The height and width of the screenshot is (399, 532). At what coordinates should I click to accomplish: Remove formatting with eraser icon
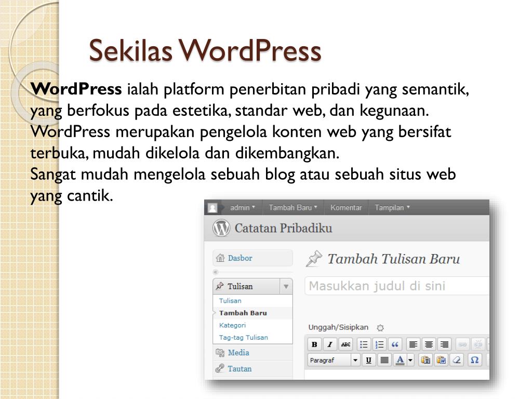pyautogui.click(x=457, y=360)
